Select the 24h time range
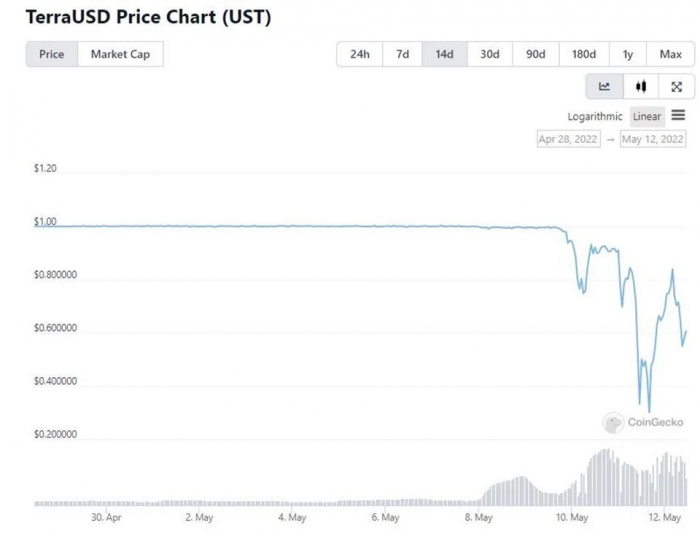700x536 pixels. point(360,54)
